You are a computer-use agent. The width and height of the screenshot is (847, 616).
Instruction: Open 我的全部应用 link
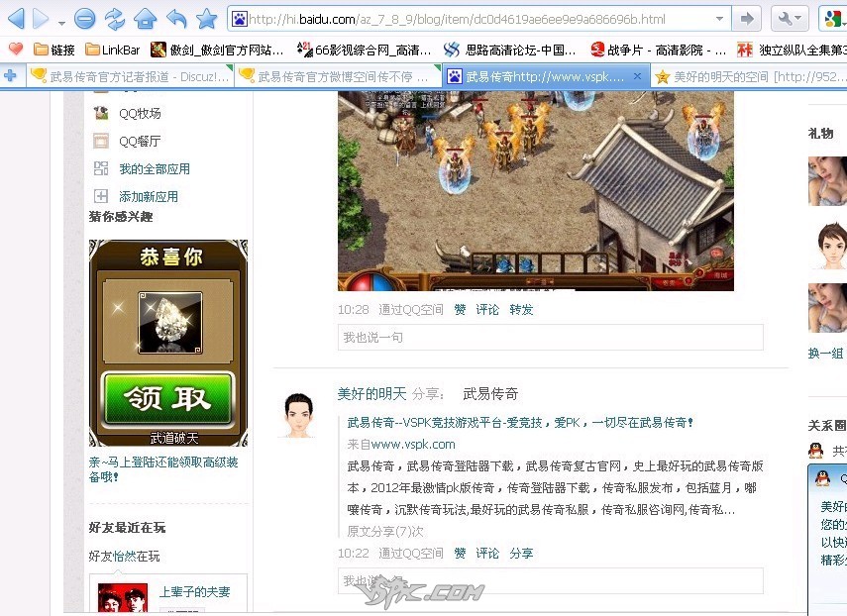[x=155, y=169]
